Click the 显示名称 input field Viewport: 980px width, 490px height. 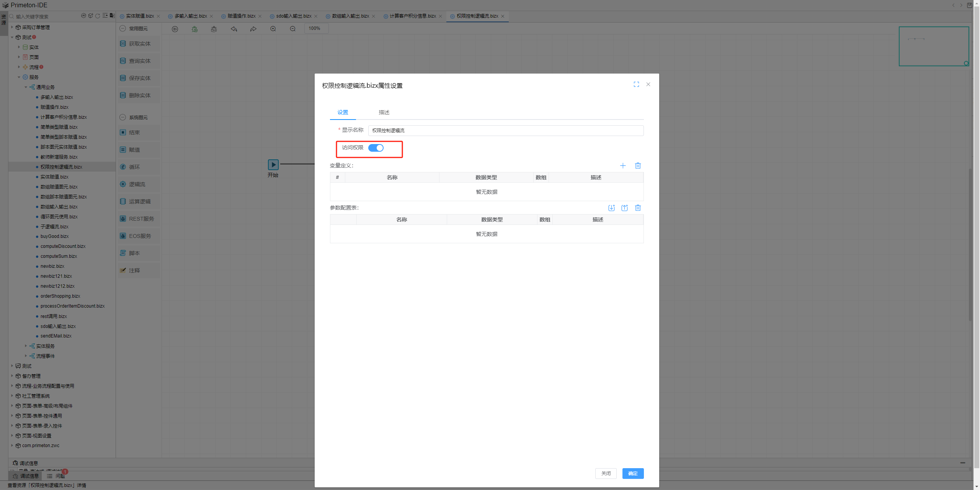click(x=505, y=131)
